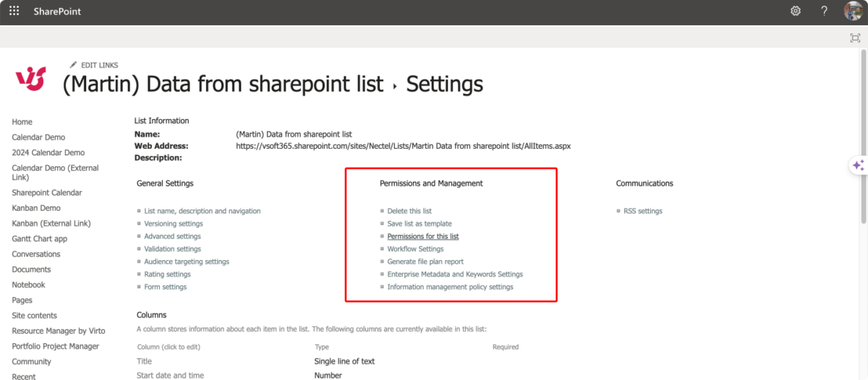
Task: Click the focus mode expand icon
Action: (855, 38)
